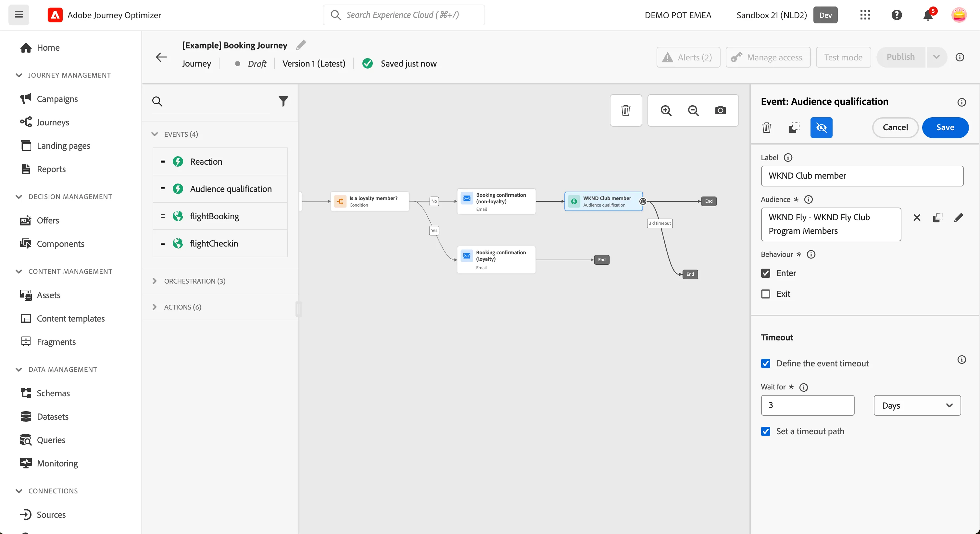Delete the Audience qualification event
This screenshot has width=980, height=534.
coord(767,128)
